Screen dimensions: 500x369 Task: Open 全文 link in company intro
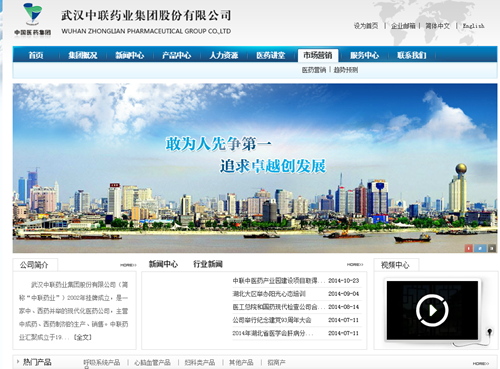(82, 337)
